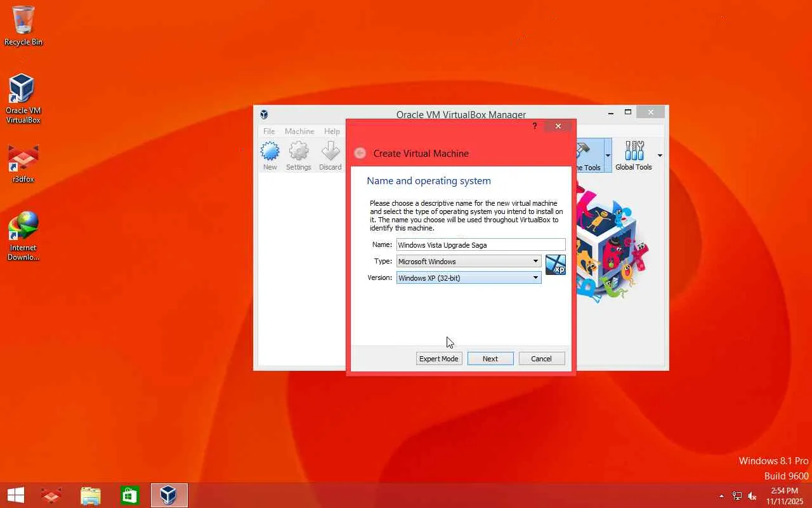Viewport: 812px width, 508px height.
Task: Select the Oracle VM VirtualBox desktop shortcut
Action: pos(23,99)
